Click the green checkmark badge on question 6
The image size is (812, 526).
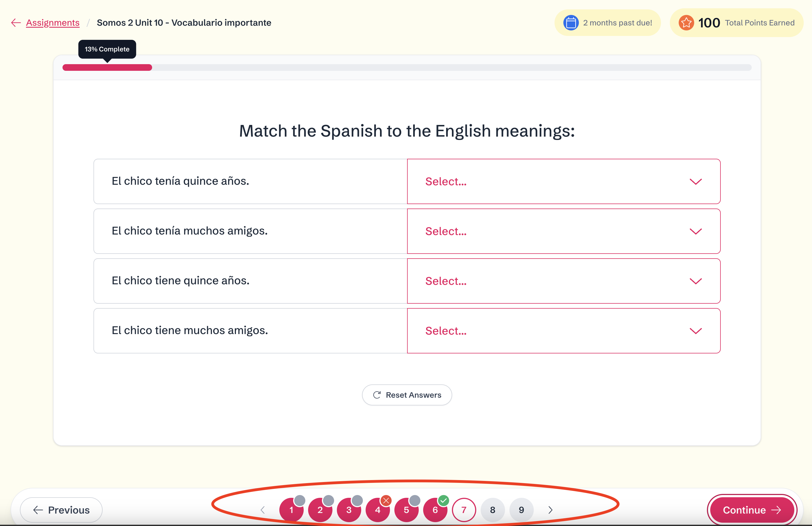point(443,500)
